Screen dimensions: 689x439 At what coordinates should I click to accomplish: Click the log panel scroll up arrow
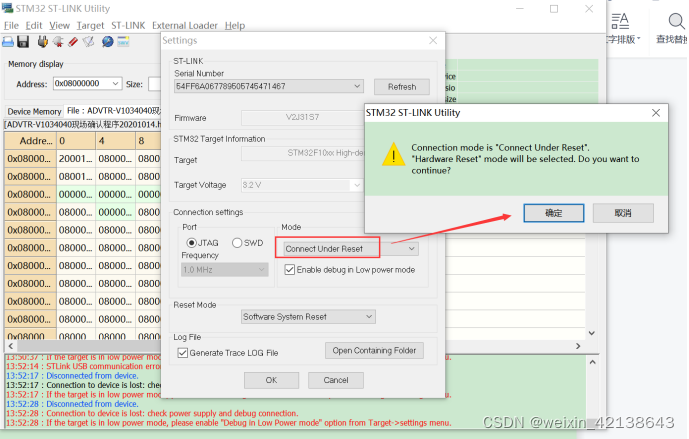[x=592, y=363]
